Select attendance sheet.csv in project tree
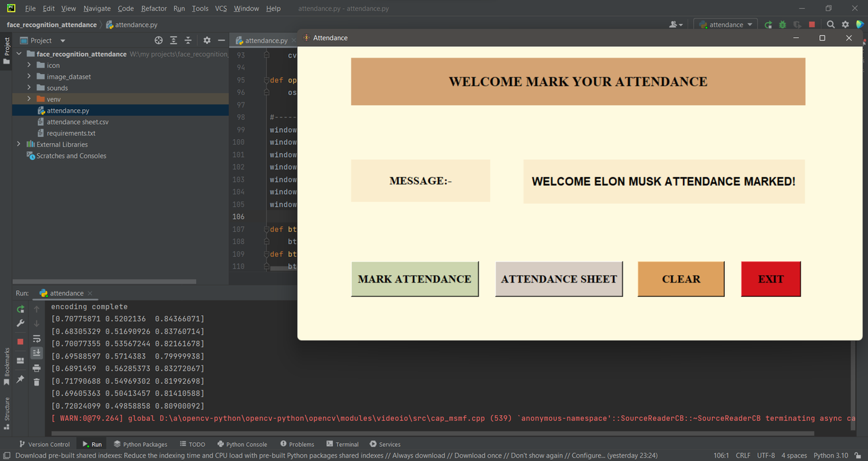The width and height of the screenshot is (868, 461). (77, 122)
